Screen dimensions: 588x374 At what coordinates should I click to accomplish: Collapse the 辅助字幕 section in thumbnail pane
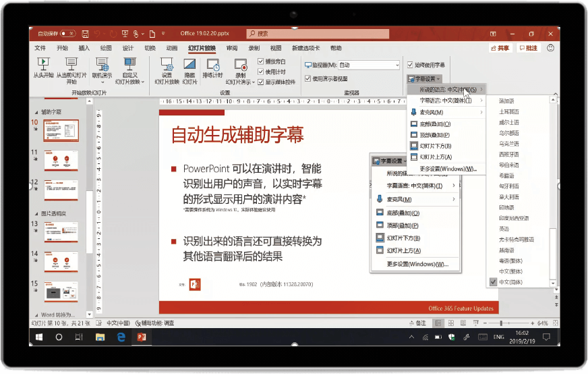click(36, 112)
